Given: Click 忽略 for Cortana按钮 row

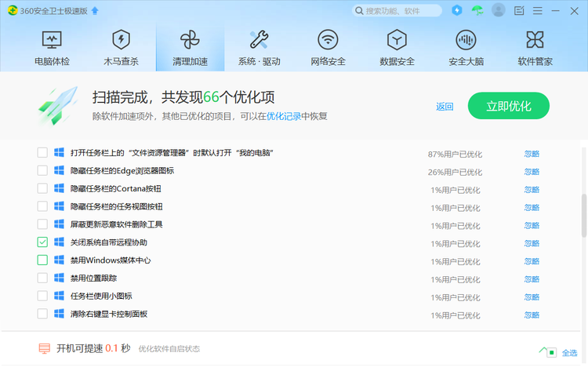Looking at the screenshot, I should pyautogui.click(x=532, y=190).
